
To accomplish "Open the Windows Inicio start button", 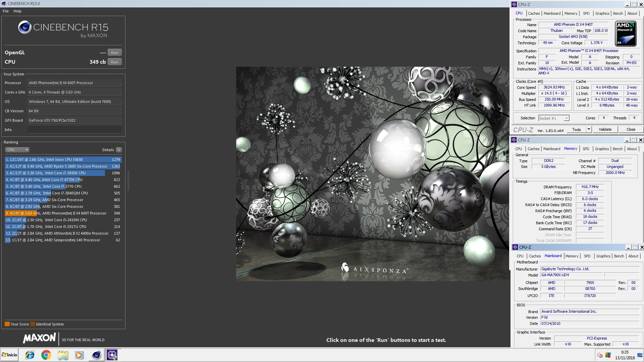I will coord(9,355).
